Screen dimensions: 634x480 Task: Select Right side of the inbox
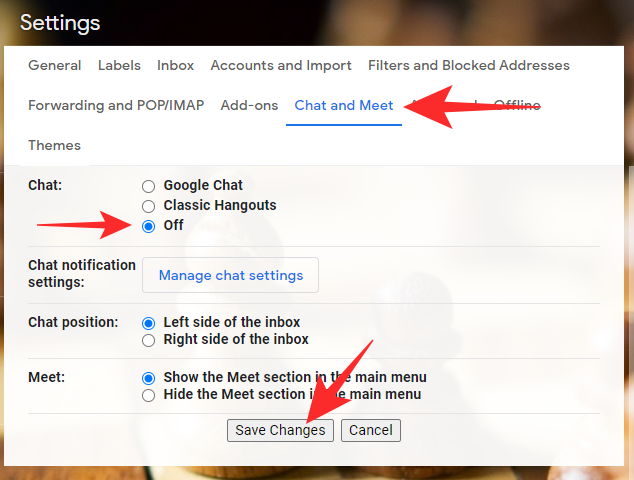tap(149, 340)
